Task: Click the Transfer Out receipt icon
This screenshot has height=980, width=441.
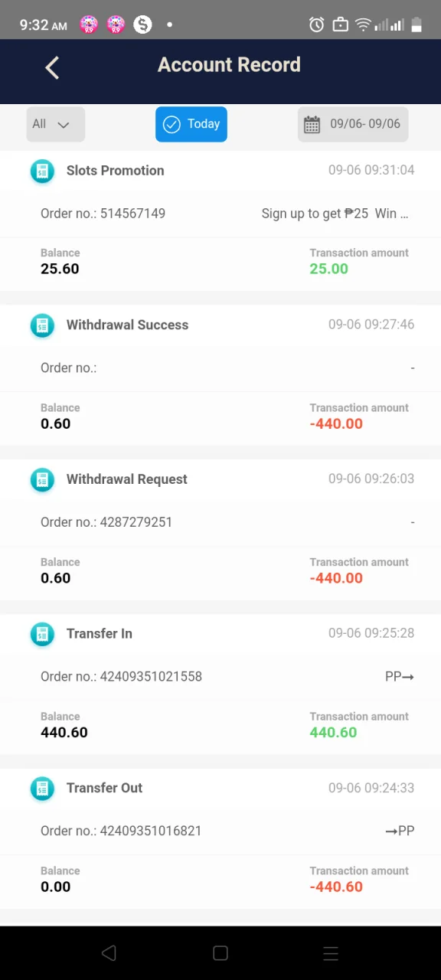Action: 42,789
